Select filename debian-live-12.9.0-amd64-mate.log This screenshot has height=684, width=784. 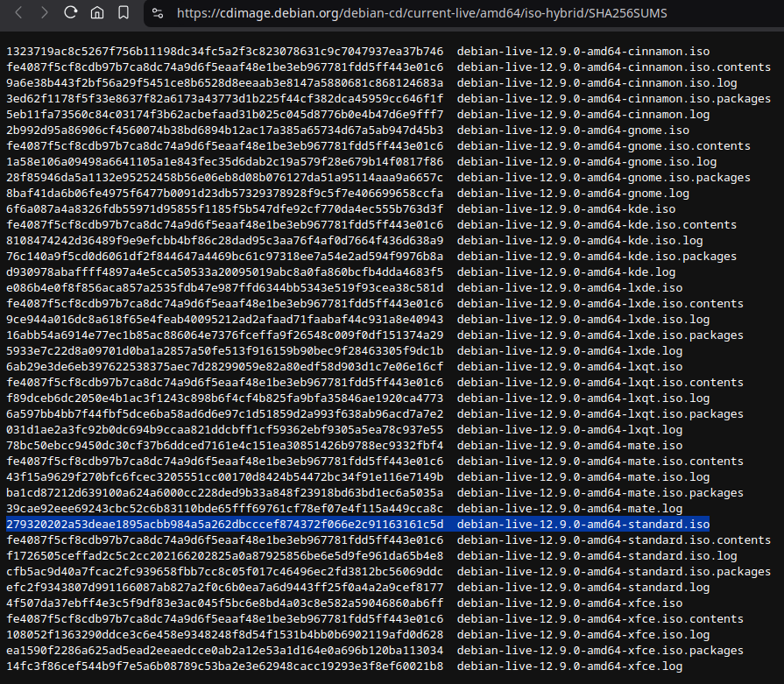pyautogui.click(x=569, y=508)
